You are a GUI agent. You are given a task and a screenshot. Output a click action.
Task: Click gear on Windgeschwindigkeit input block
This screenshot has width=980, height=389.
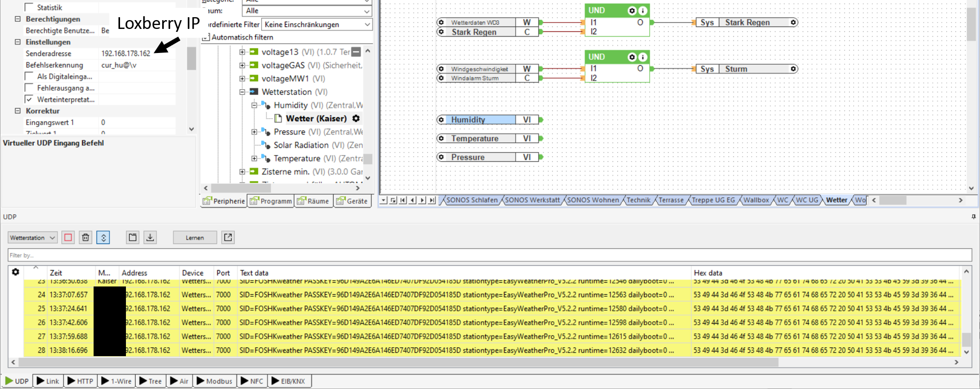441,69
